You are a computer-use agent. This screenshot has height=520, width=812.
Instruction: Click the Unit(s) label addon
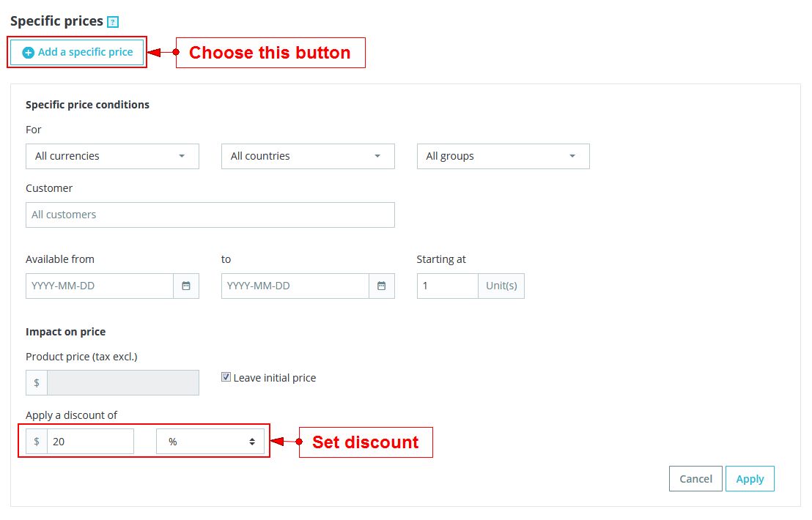point(501,286)
